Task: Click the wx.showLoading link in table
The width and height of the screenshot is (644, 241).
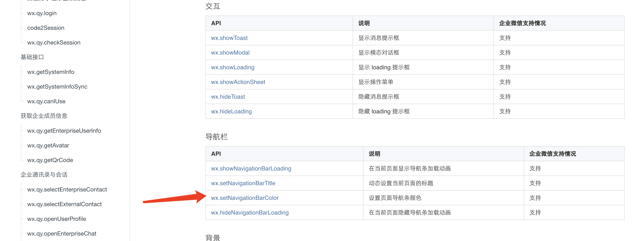Action: (232, 67)
